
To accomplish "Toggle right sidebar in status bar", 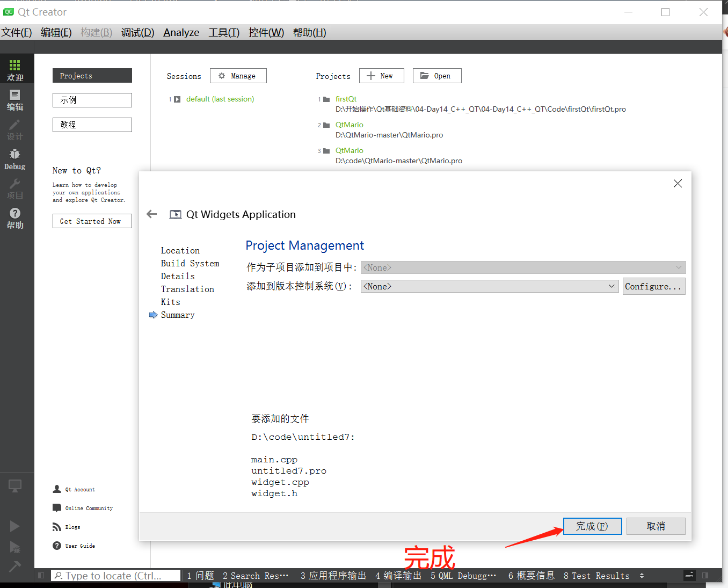I will [705, 576].
